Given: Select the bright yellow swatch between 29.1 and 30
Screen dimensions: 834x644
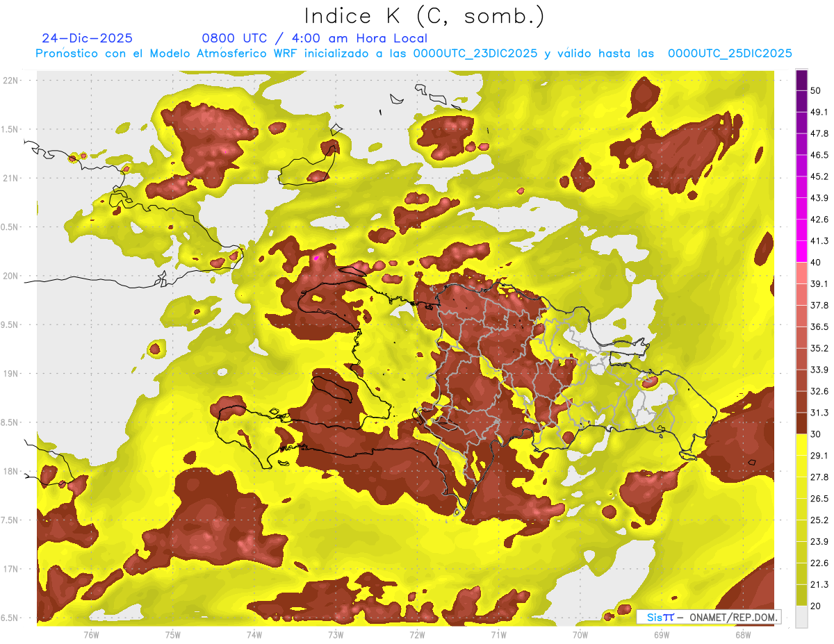Looking at the screenshot, I should click(801, 445).
